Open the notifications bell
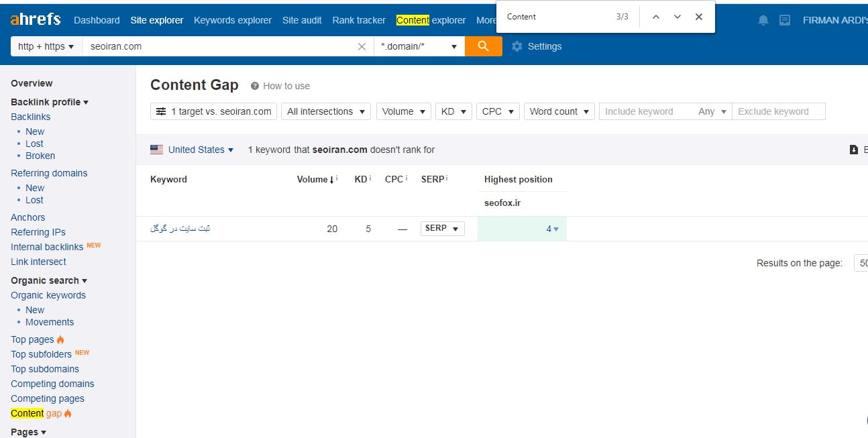The width and height of the screenshot is (868, 438). 763,20
